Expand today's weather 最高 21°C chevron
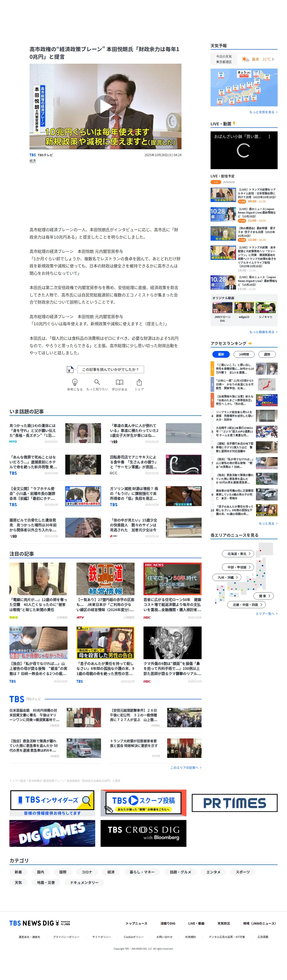Image resolution: width=287 pixels, height=980 pixels. 272,59
